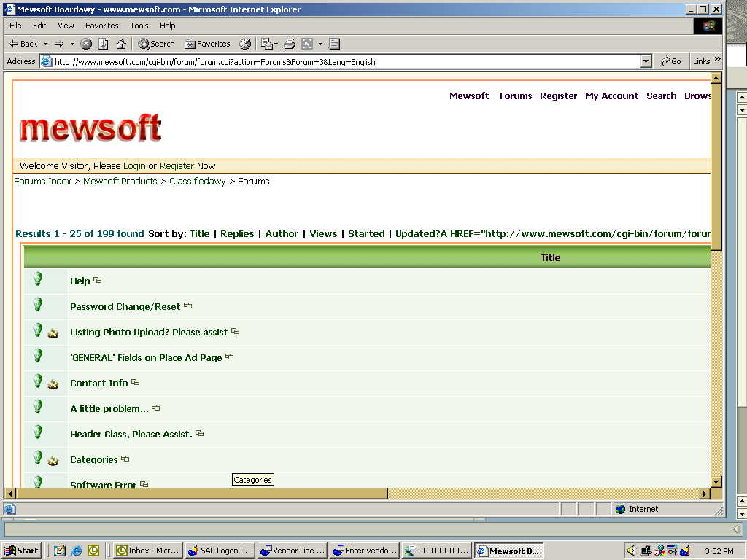Open the Back history dropdown arrow
The width and height of the screenshot is (747, 560).
[46, 44]
